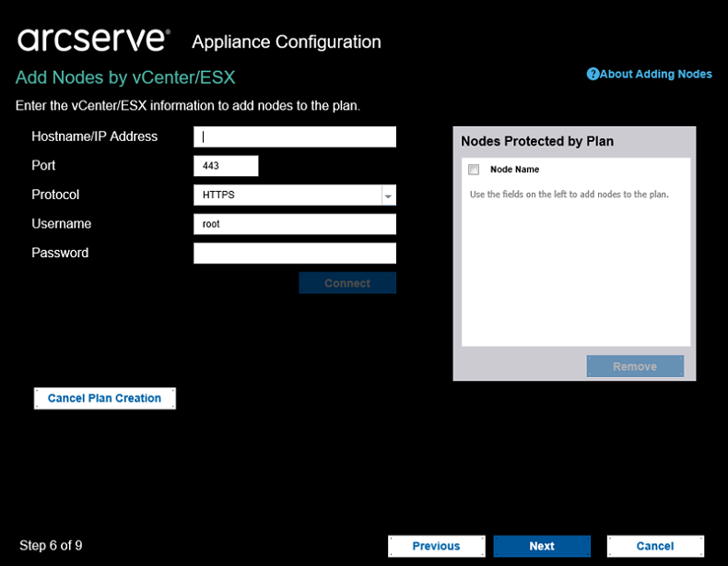
Task: Click the Connect button
Action: tap(347, 283)
